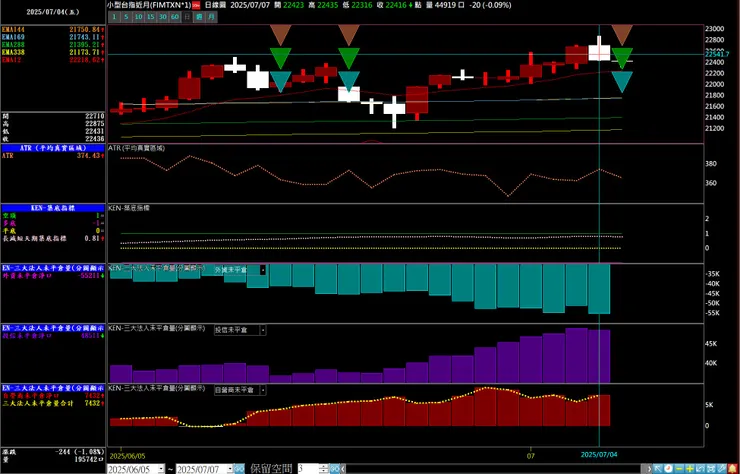Screen dimensions: 740x474
Task: Click the 22541.7 price label on axis
Action: (716, 54)
